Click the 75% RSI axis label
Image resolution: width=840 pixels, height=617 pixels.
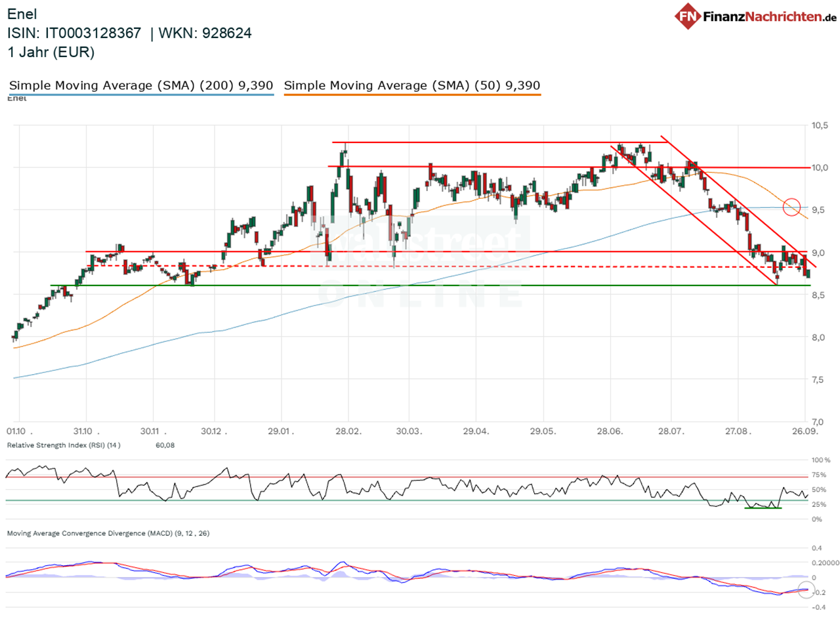tap(820, 475)
